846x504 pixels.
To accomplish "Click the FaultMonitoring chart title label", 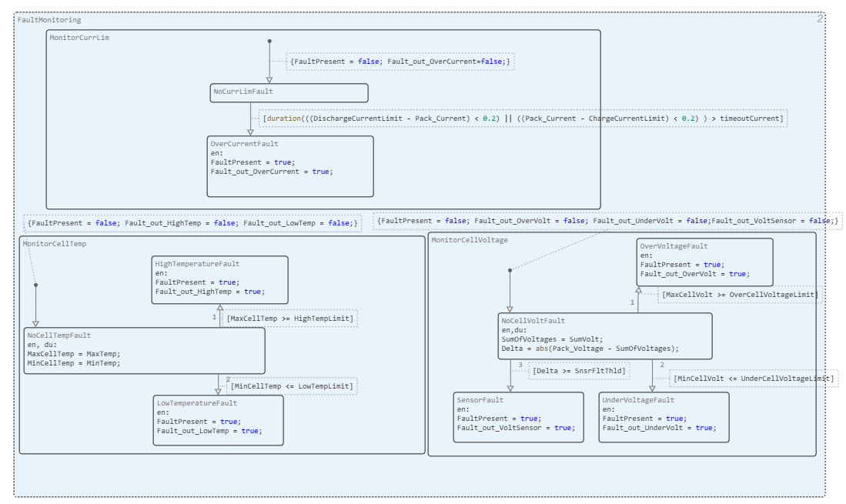I will tap(49, 20).
